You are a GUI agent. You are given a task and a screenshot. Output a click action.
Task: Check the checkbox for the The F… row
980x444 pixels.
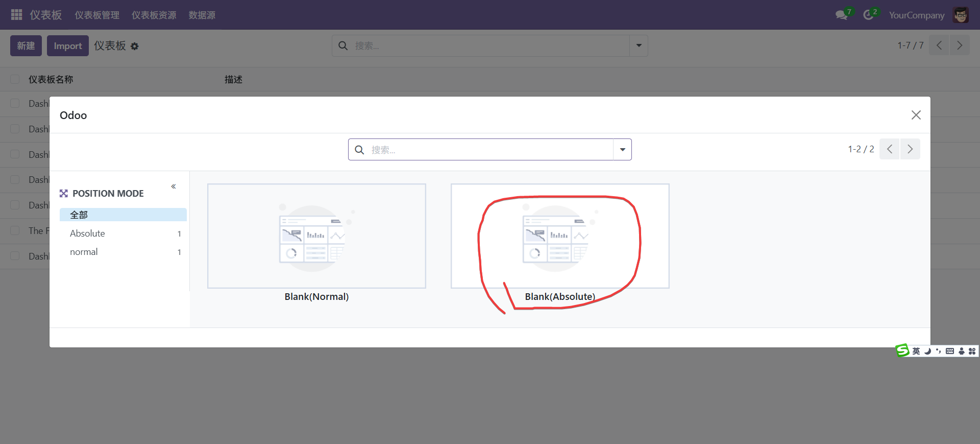15,231
